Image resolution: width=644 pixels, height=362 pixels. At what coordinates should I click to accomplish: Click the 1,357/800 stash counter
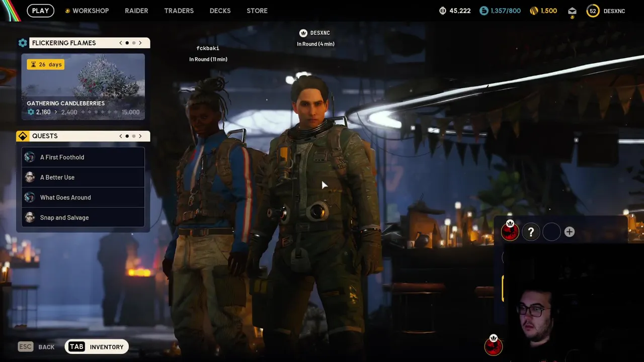[x=506, y=11]
